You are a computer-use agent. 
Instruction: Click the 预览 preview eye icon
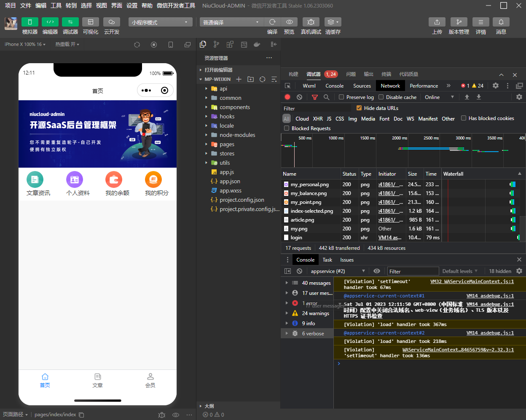(x=289, y=22)
